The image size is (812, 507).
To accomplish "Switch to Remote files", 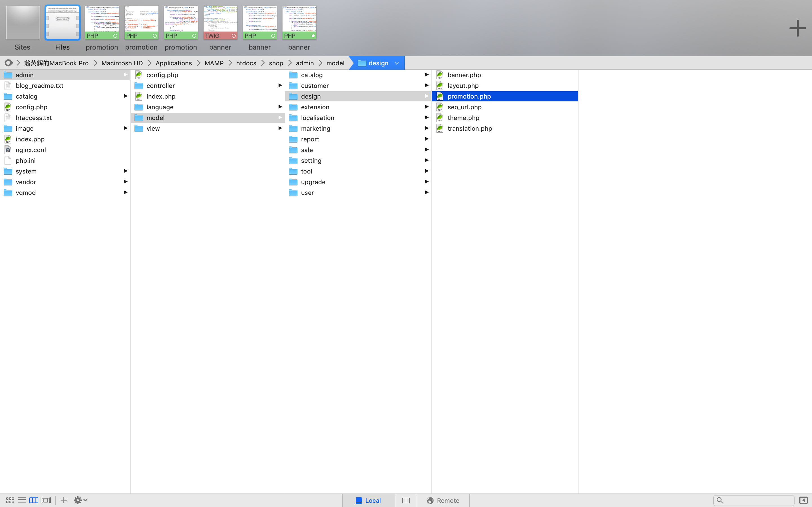I will pos(443,500).
